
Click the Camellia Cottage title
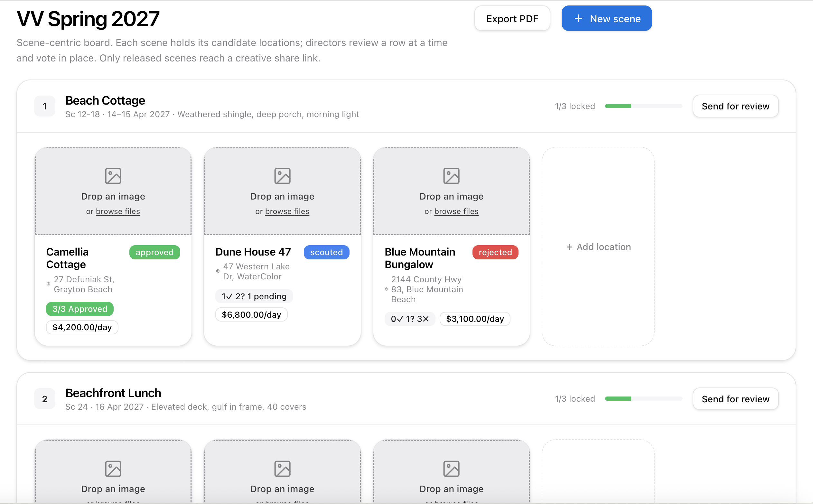click(67, 258)
